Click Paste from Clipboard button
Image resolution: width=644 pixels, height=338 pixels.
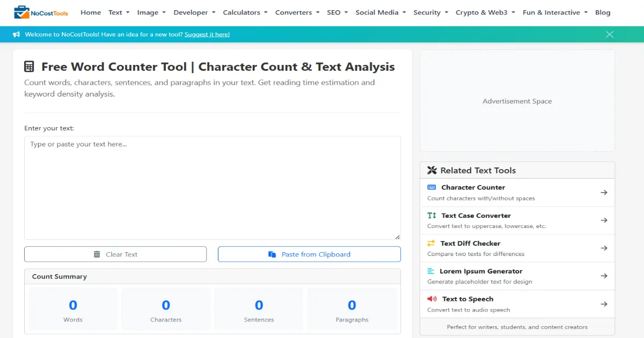click(x=309, y=254)
